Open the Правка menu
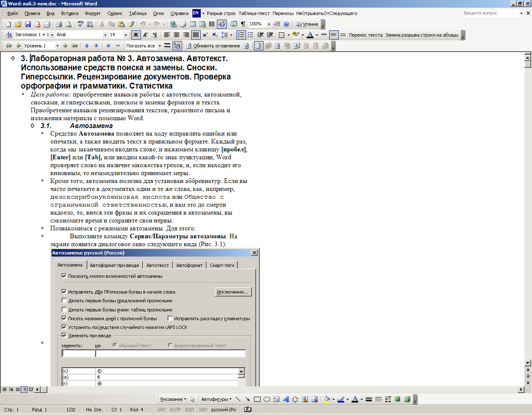The height and width of the screenshot is (415, 532). click(32, 13)
